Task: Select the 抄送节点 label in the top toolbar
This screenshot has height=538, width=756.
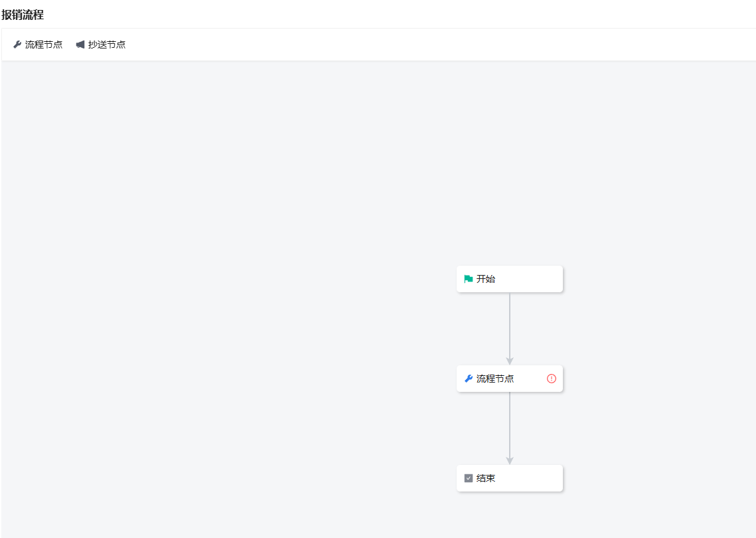Action: click(x=107, y=45)
